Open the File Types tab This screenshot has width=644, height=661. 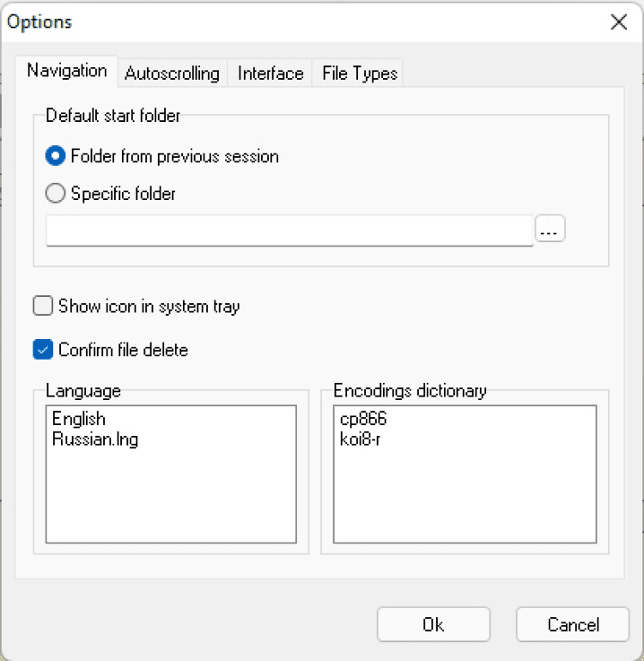[360, 74]
